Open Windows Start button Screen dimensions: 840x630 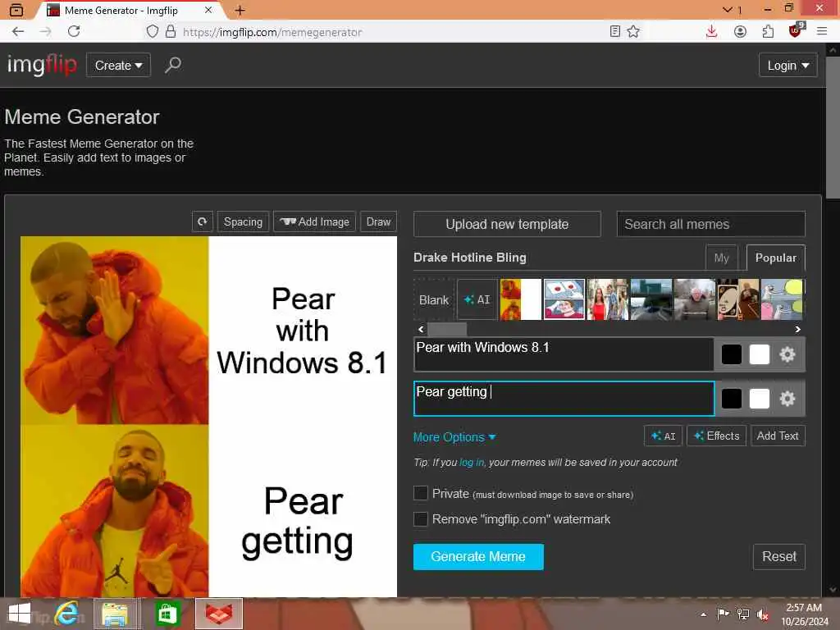[20, 614]
